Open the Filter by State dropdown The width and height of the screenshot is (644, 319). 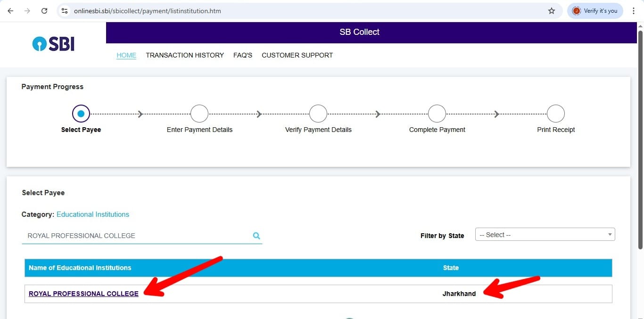tap(545, 235)
